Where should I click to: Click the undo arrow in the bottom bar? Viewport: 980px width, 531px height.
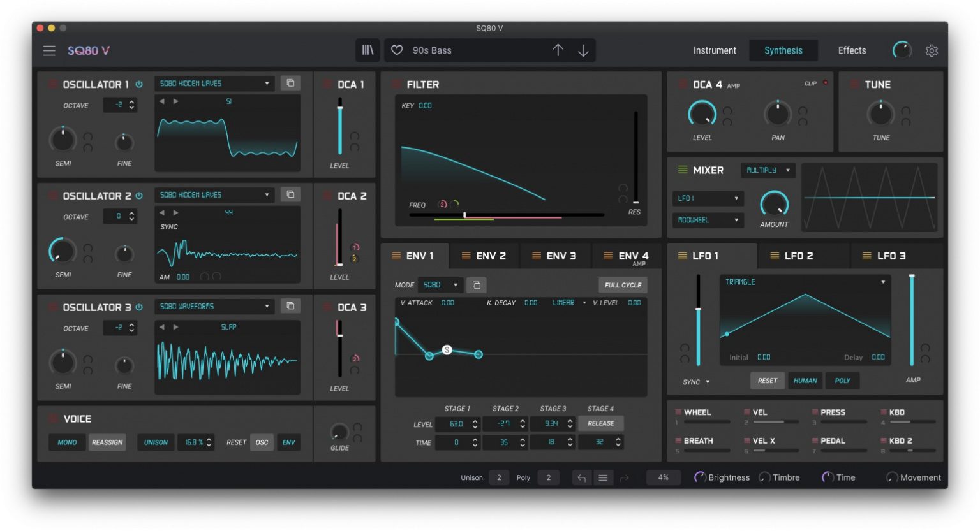581,477
